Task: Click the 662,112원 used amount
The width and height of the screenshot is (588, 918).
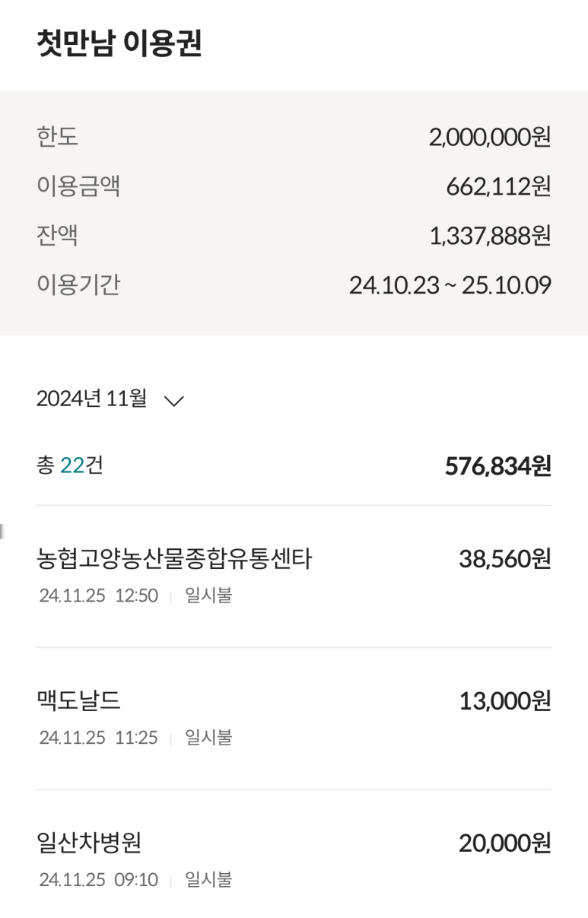Action: 498,186
